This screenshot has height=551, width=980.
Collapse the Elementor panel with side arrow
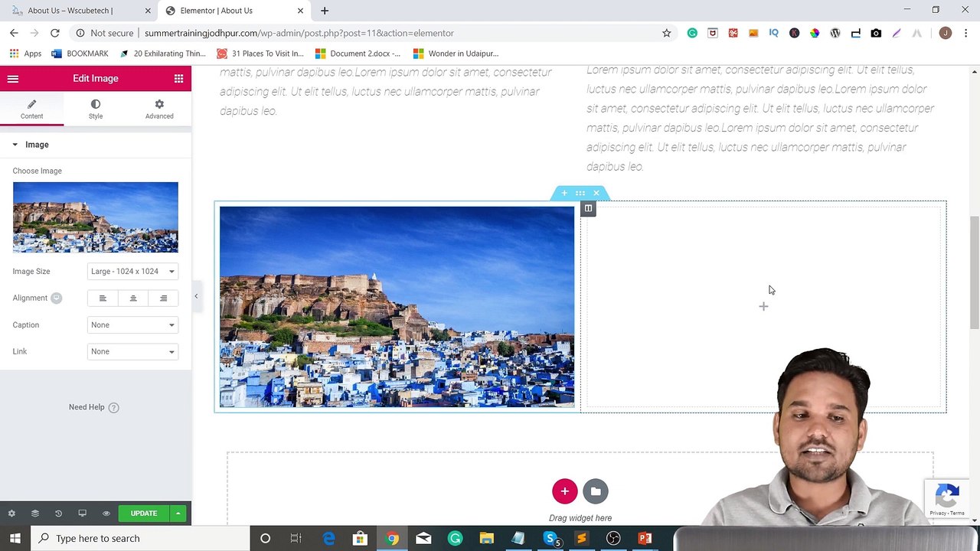pyautogui.click(x=196, y=296)
